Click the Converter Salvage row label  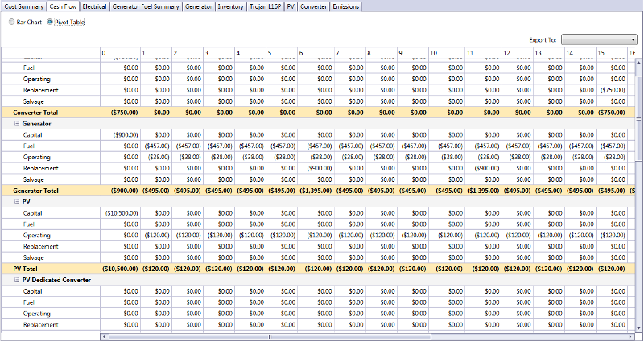[x=33, y=101]
